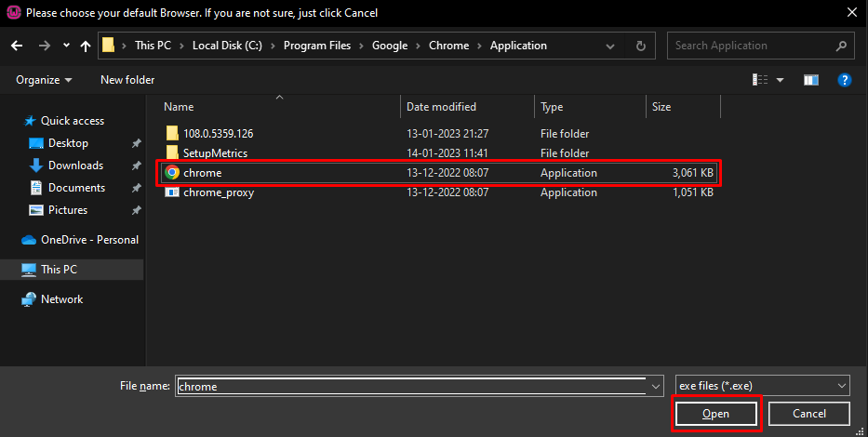Screen dimensions: 868x437
Task: Go up one folder level
Action: (x=86, y=46)
